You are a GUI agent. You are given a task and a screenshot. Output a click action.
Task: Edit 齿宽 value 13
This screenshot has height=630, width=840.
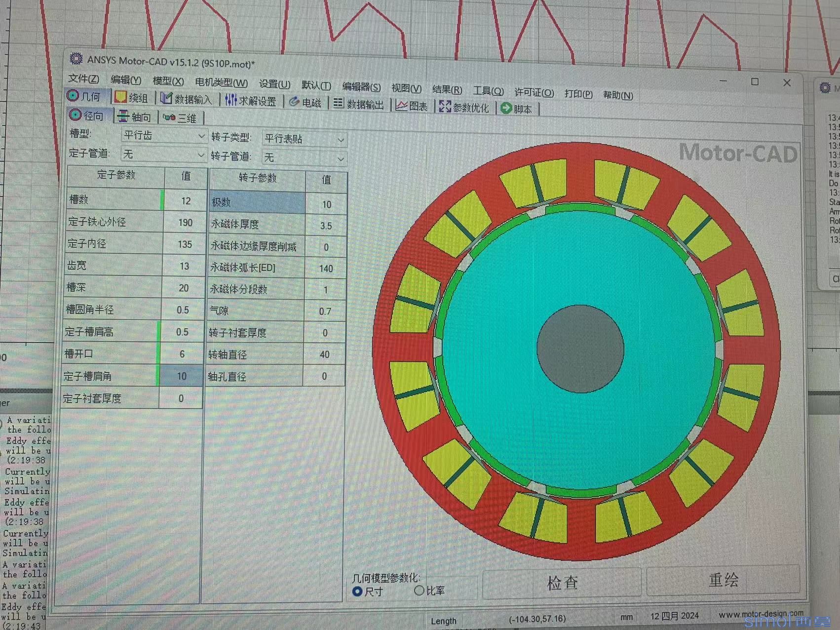(184, 266)
